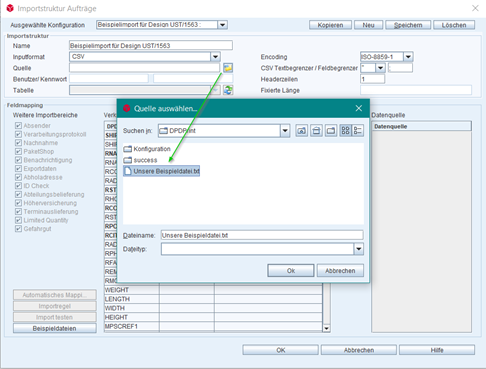Click the Feldbegrenzer input field

400,68
